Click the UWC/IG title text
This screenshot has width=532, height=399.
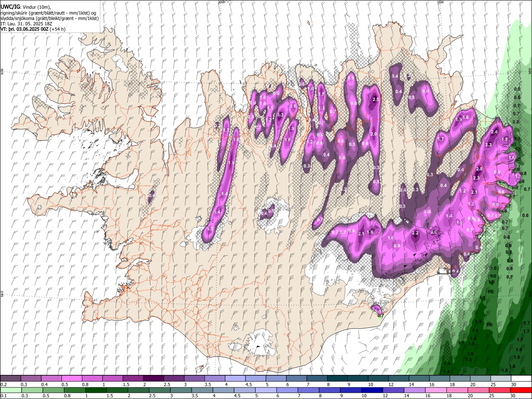(x=10, y=7)
